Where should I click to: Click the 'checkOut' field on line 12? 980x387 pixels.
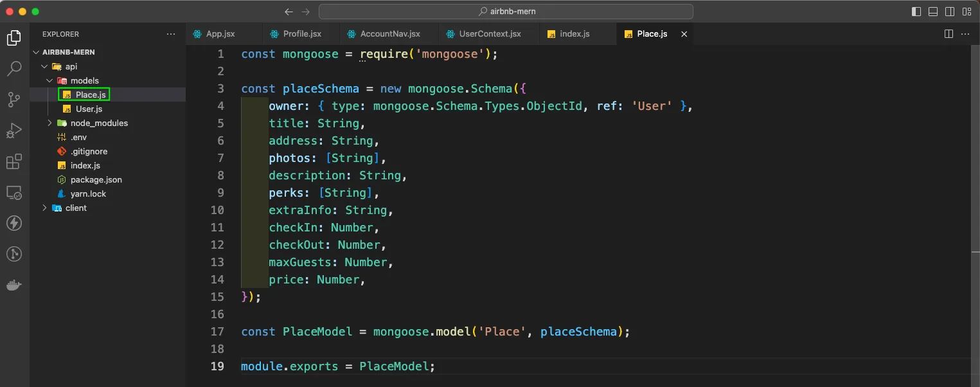point(296,245)
